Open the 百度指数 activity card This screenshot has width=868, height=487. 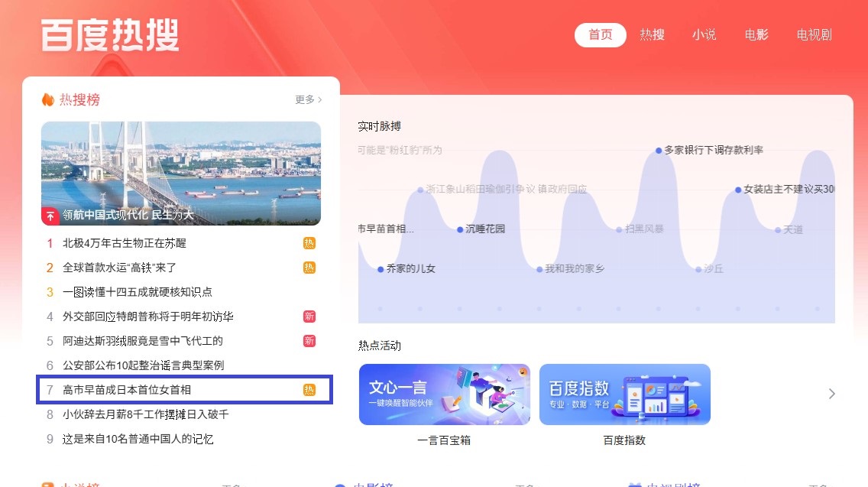point(624,394)
